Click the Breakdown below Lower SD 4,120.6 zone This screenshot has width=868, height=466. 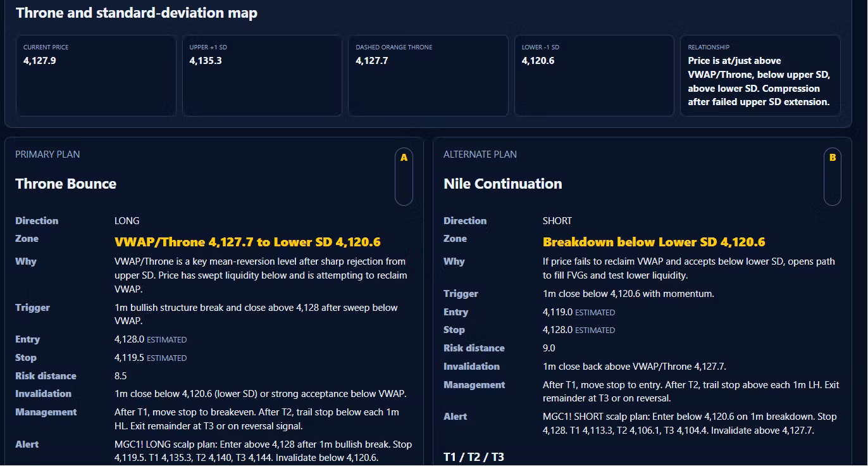coord(654,242)
